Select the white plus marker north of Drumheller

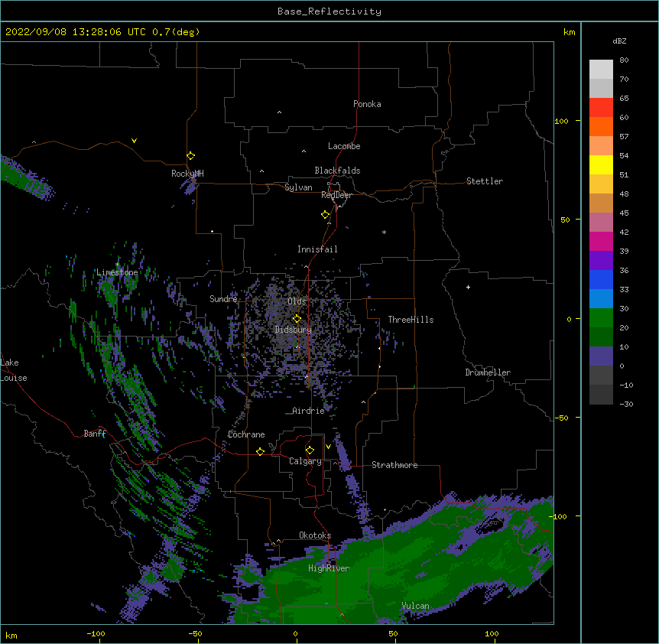point(468,287)
